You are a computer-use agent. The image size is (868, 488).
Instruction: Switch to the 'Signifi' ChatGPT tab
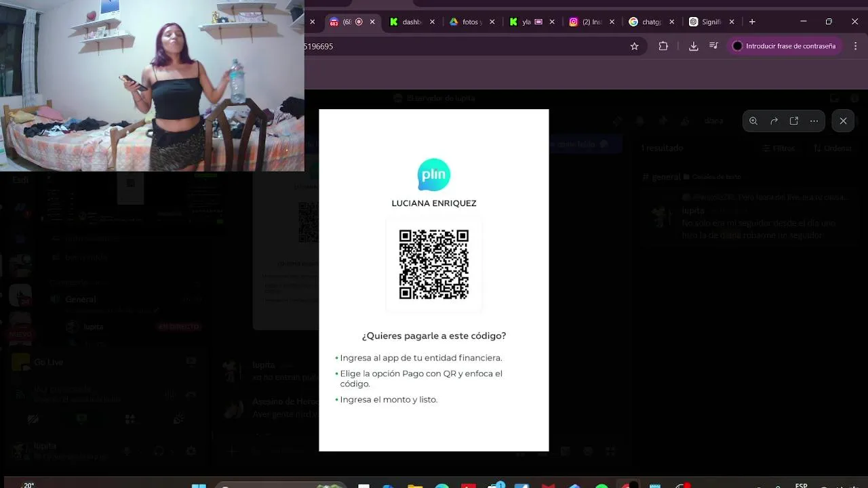click(x=705, y=22)
